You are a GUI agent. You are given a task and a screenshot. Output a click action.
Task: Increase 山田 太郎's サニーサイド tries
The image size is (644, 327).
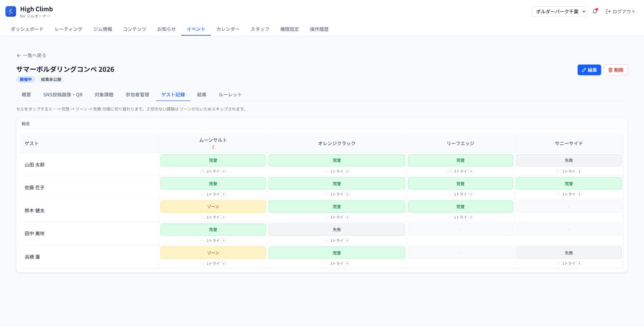(580, 171)
